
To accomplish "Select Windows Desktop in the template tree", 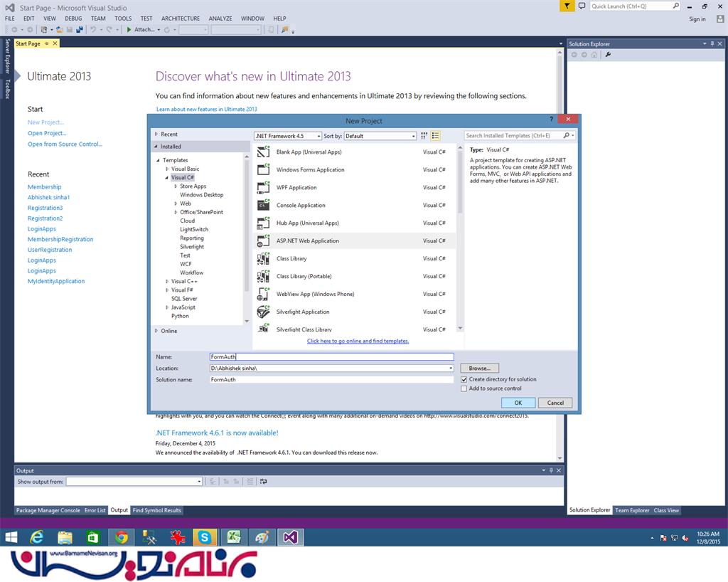I will (x=201, y=195).
